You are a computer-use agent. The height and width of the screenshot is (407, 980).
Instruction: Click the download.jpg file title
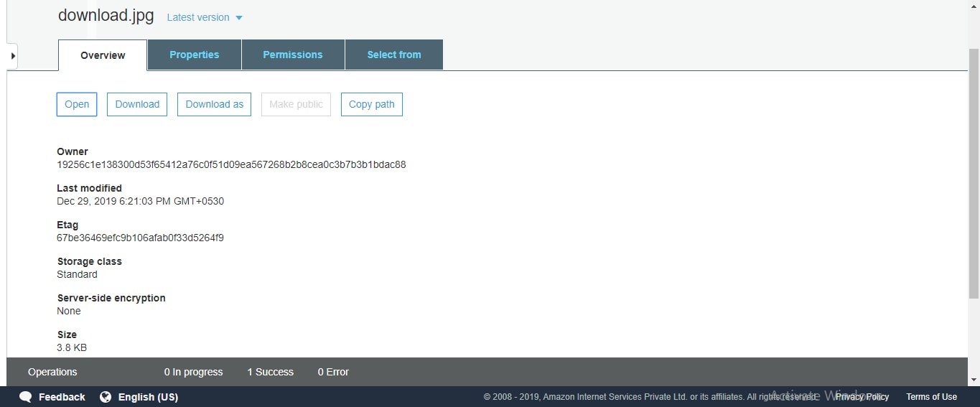(106, 16)
